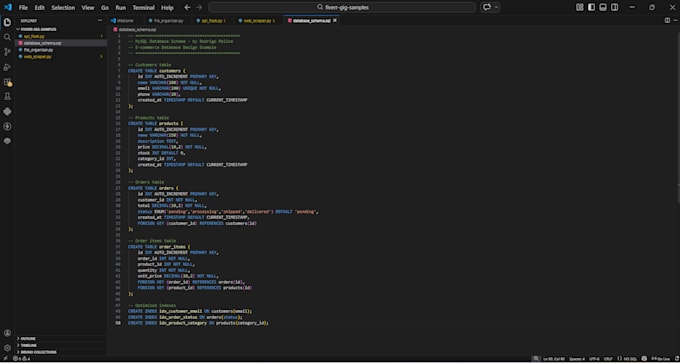The image size is (680, 363).
Task: Open the File menu
Action: (x=23, y=7)
